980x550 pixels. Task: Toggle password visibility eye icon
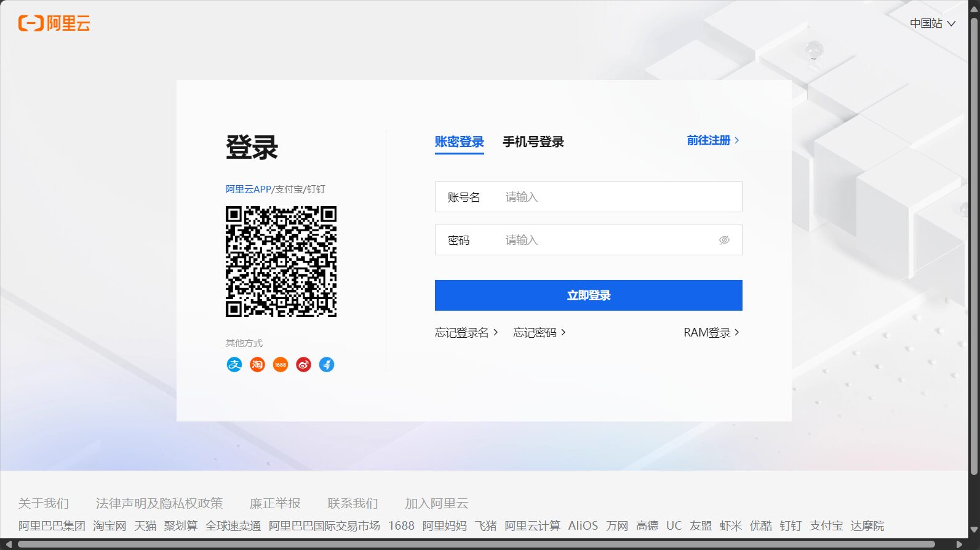[725, 240]
